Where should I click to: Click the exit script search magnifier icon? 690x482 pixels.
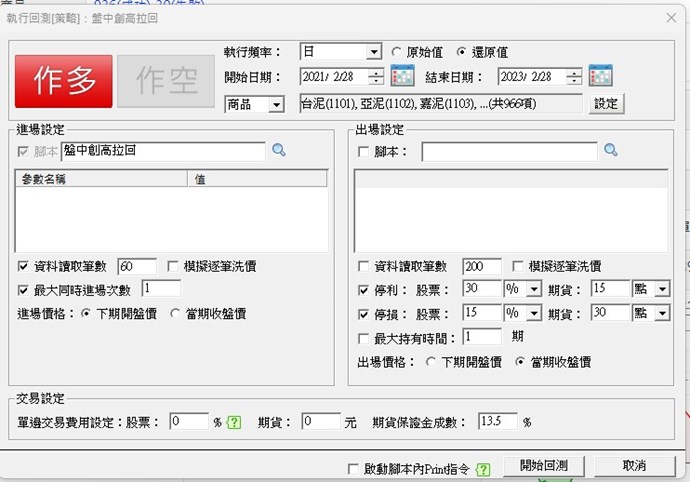tap(611, 150)
